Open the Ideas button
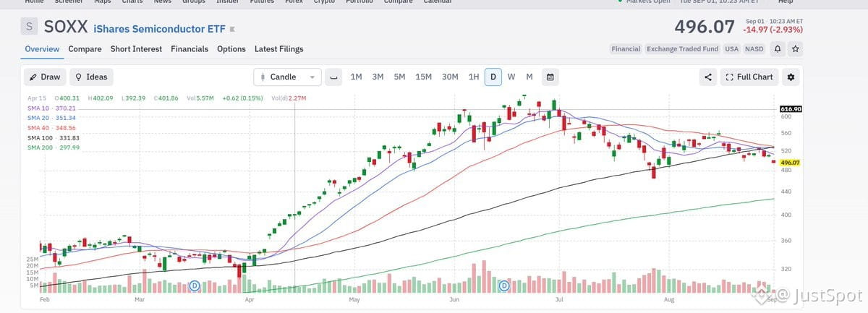The image size is (868, 313). tap(91, 77)
